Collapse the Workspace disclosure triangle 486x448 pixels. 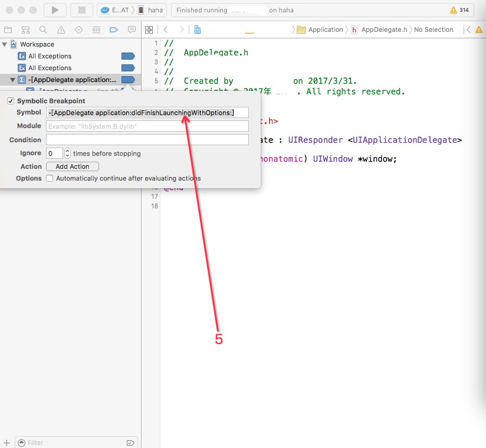point(5,44)
